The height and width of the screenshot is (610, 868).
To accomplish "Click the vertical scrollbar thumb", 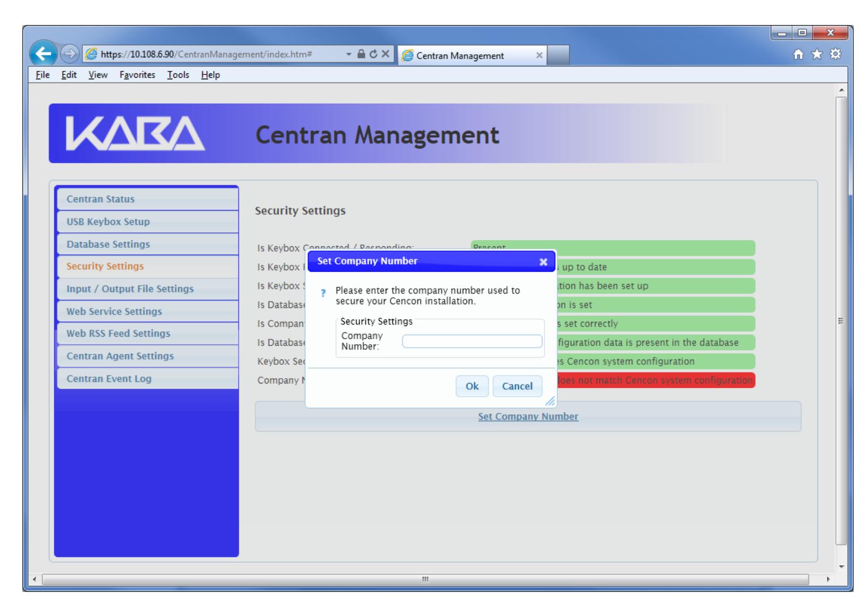I will (x=841, y=321).
